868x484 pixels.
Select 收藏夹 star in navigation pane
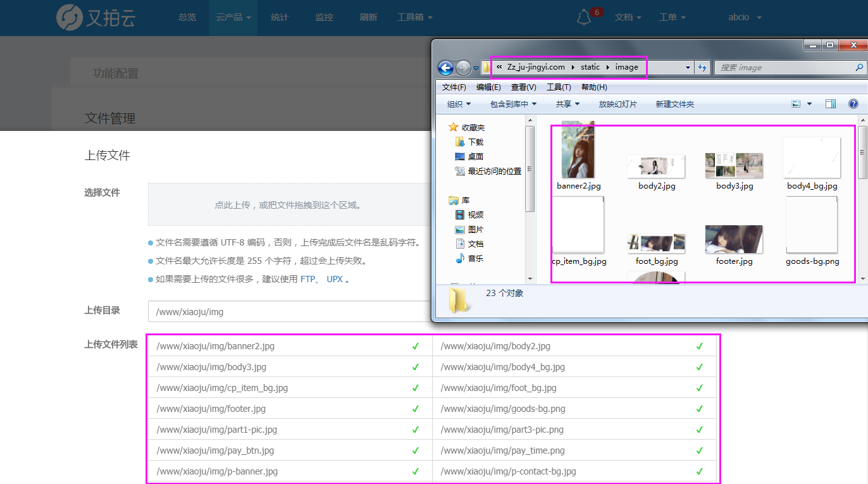(454, 127)
